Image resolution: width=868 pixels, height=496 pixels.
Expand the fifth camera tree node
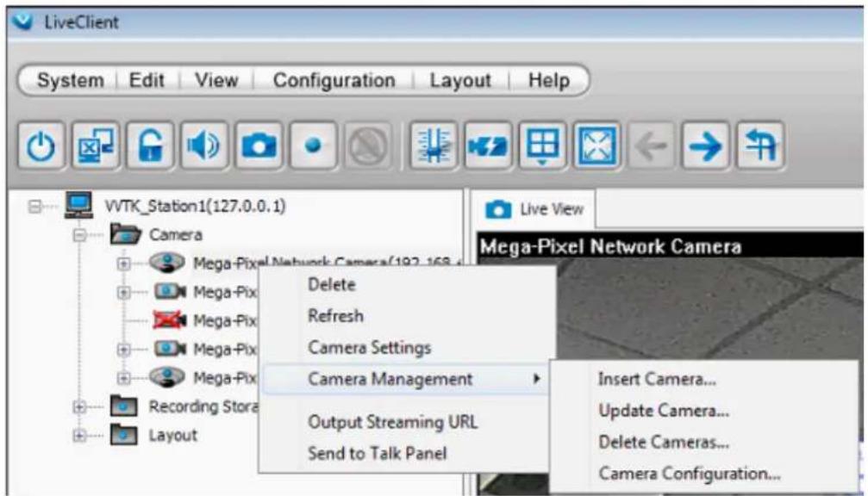(123, 378)
